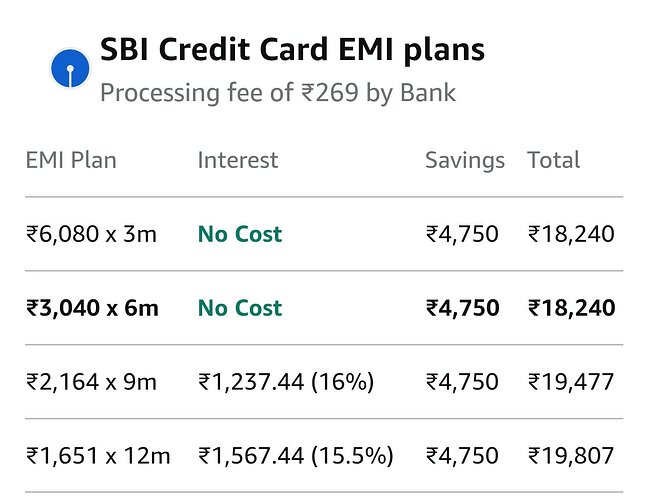Tap the Processing fee of ₹269 text

click(278, 94)
